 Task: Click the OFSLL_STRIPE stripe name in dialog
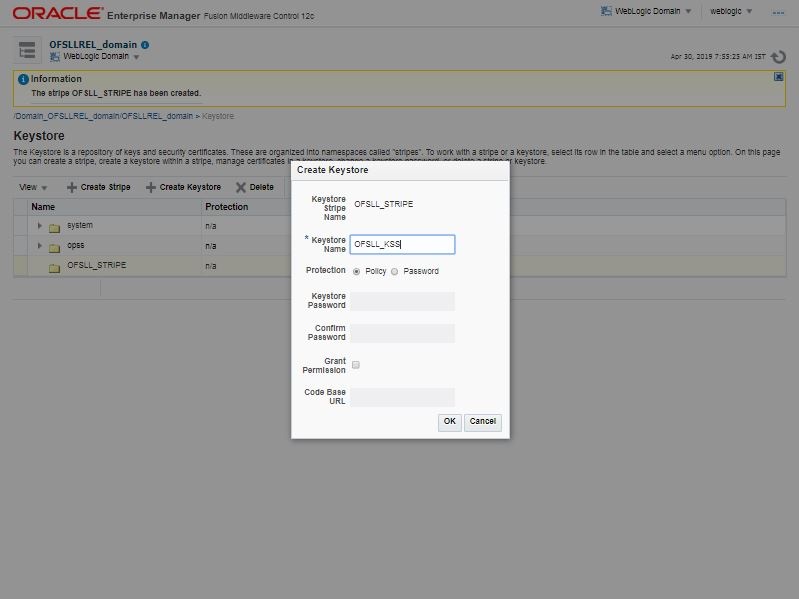[384, 204]
